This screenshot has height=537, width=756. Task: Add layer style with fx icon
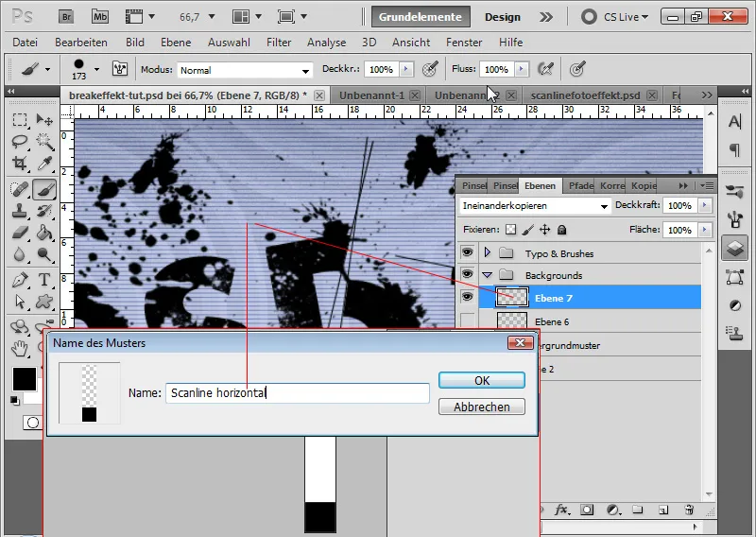point(560,510)
